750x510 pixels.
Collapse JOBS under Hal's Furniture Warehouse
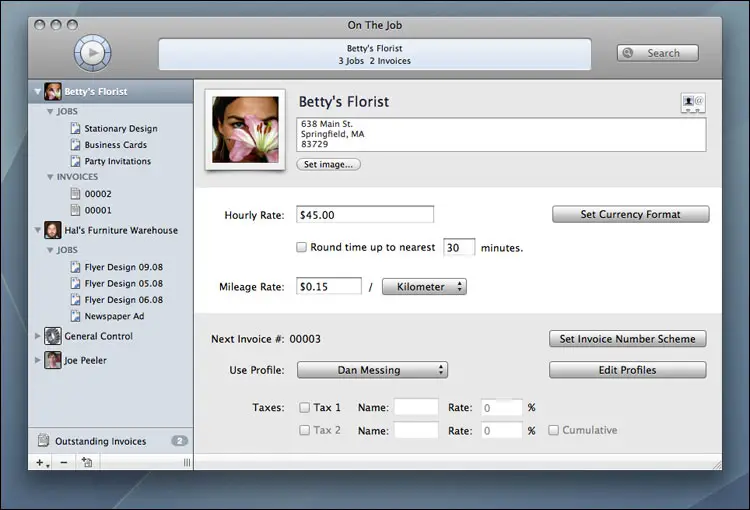(x=50, y=250)
